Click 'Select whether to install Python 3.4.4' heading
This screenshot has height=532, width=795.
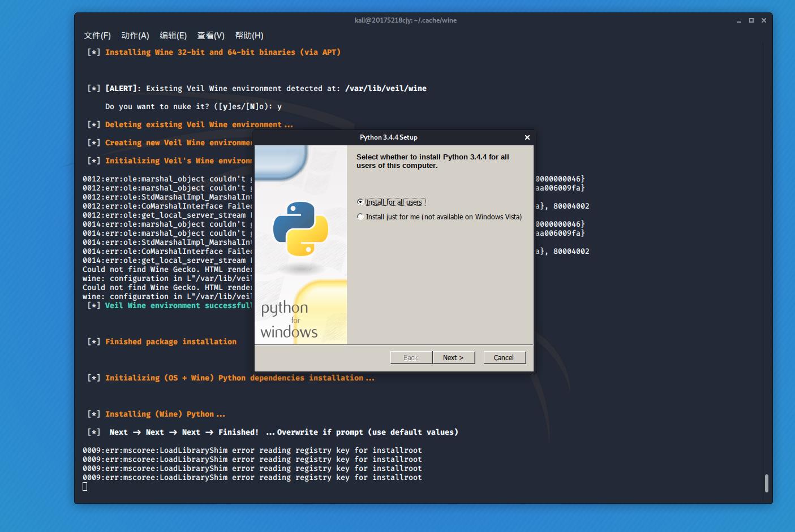tap(433, 161)
